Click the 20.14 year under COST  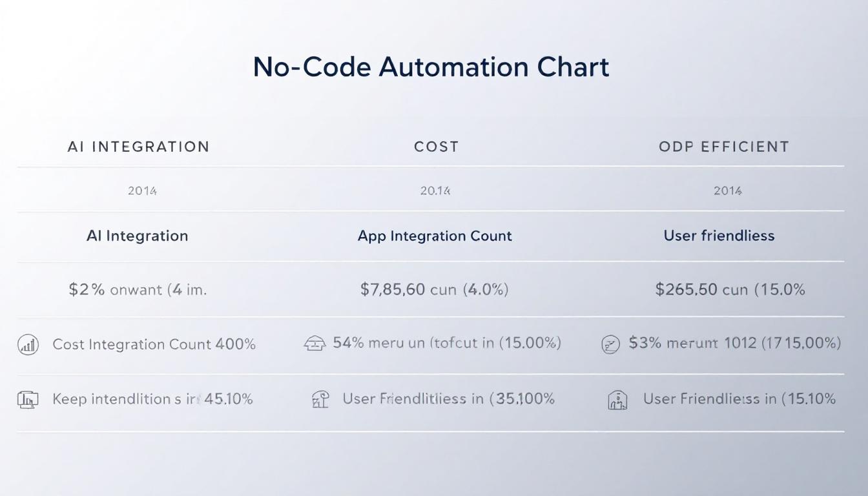pos(435,191)
